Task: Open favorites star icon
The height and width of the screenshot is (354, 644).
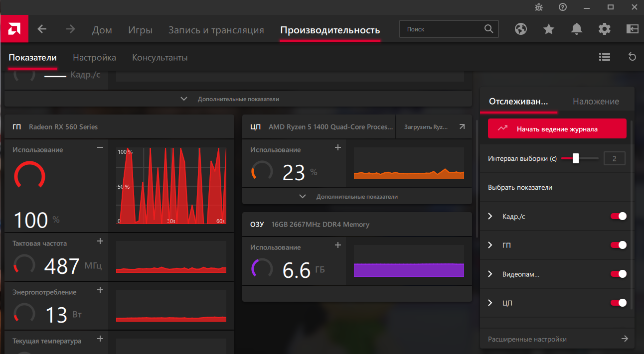Action: [x=549, y=29]
